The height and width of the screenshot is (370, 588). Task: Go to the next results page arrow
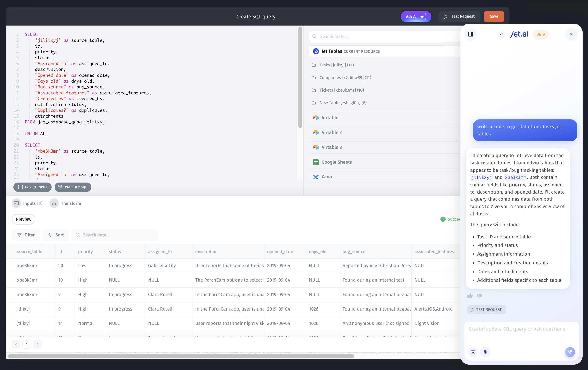click(x=37, y=344)
